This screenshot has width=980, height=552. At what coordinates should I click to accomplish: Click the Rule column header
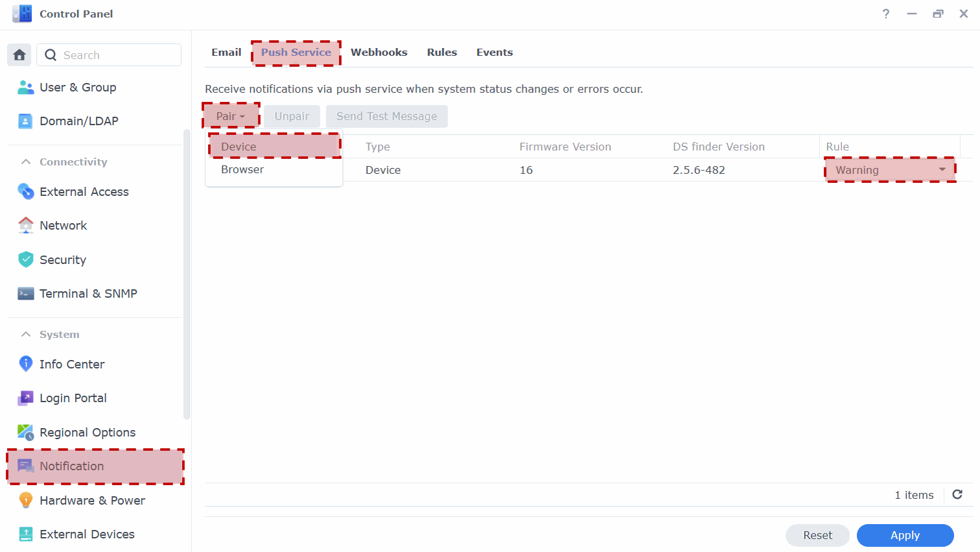pos(837,147)
